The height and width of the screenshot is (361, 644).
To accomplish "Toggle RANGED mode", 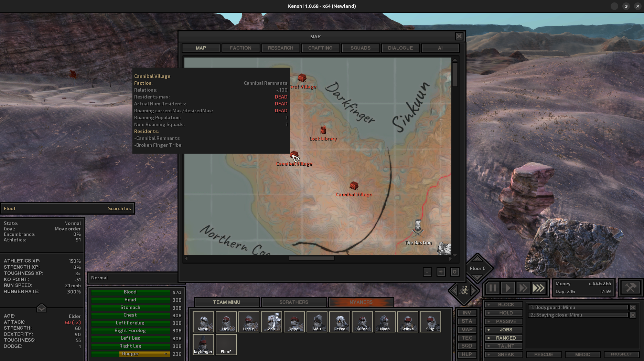I will [x=504, y=338].
